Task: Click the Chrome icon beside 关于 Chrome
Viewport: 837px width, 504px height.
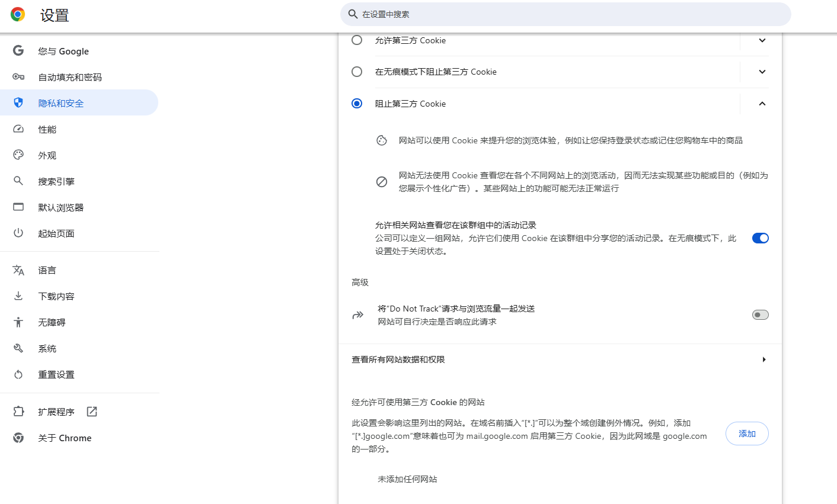Action: 18,438
